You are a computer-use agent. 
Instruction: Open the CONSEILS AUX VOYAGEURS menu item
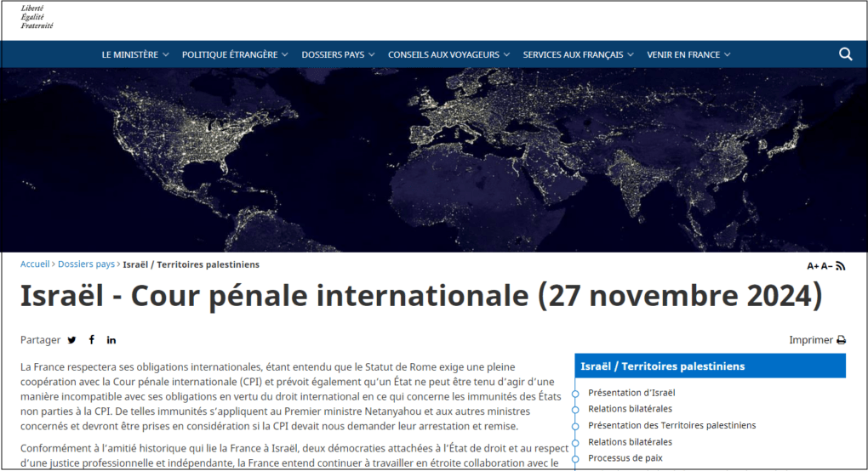point(443,54)
